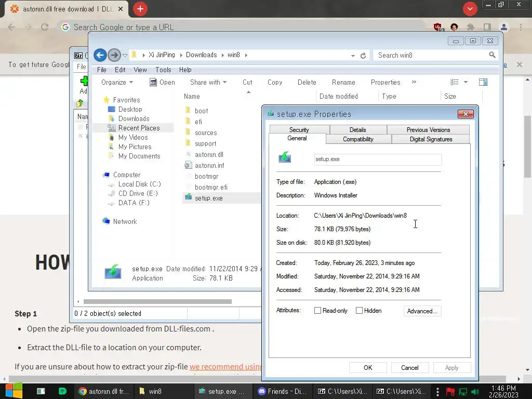The width and height of the screenshot is (532, 399).
Task: Click the Delete toolbar button
Action: coord(307,82)
